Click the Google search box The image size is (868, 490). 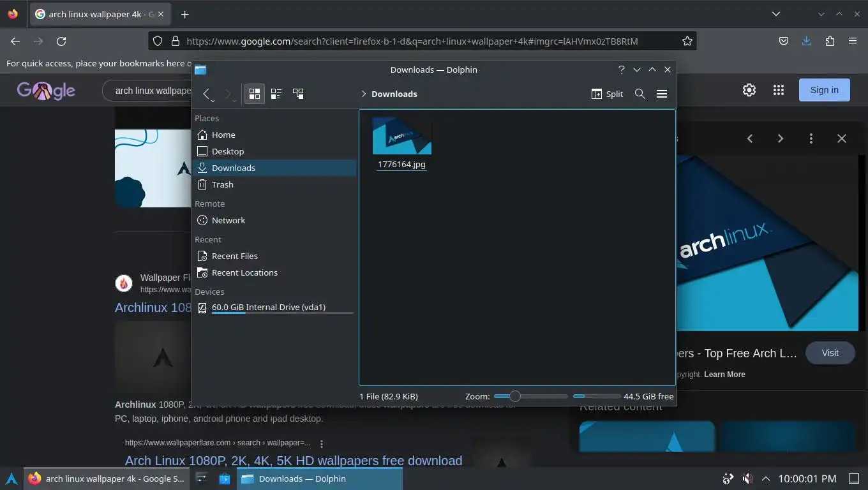147,91
